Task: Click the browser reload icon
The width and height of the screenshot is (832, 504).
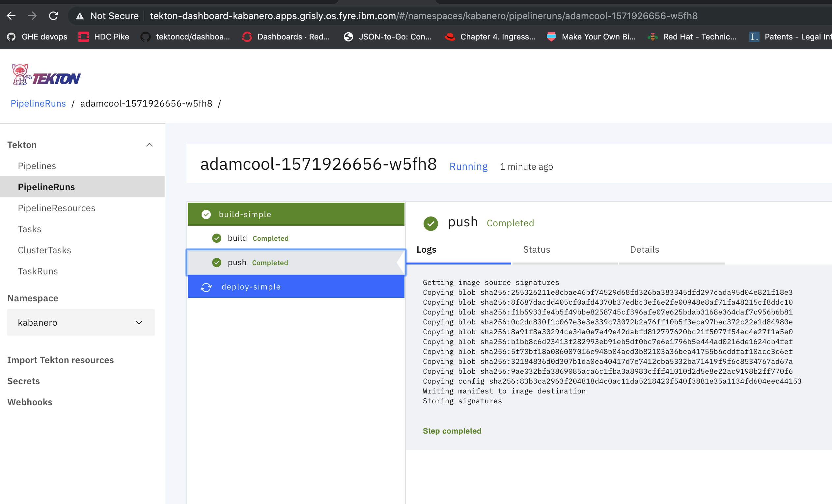Action: click(53, 16)
